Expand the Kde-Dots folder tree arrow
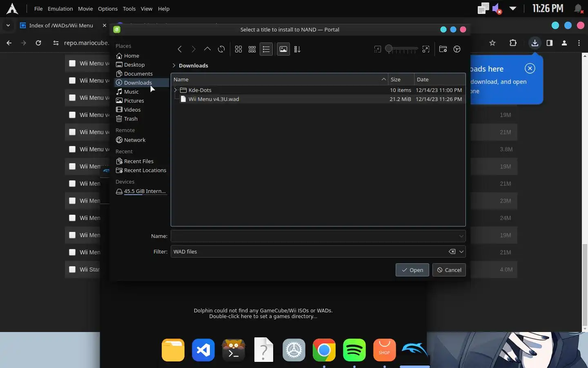This screenshot has height=368, width=588. pyautogui.click(x=176, y=90)
